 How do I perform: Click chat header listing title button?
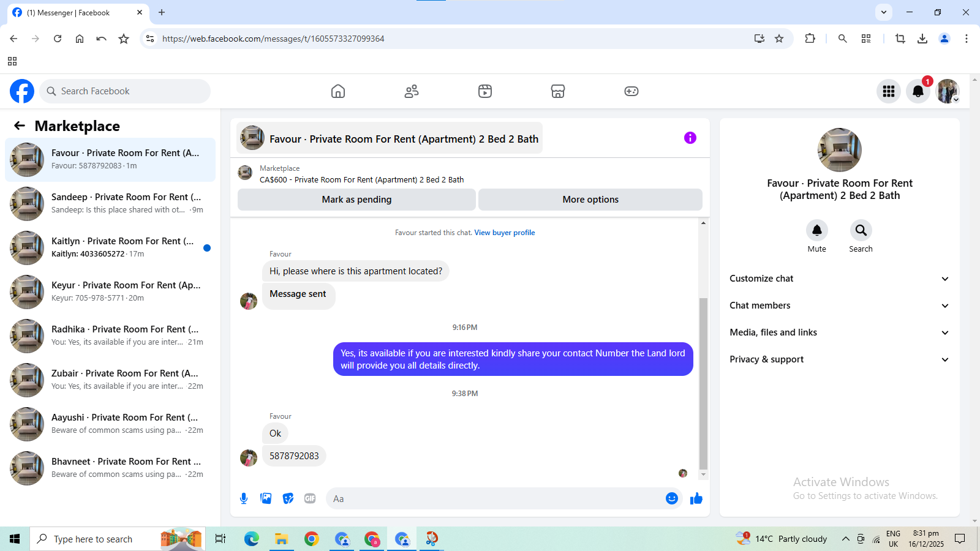tap(390, 138)
